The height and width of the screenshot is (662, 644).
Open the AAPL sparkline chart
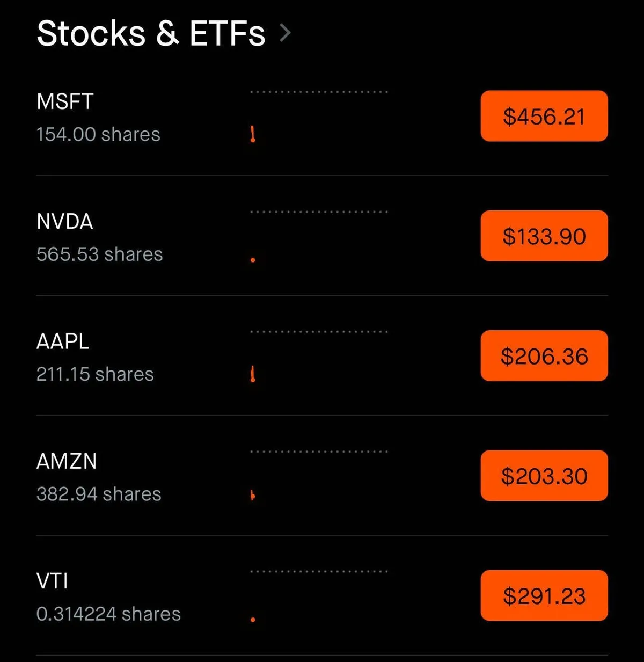coord(319,355)
